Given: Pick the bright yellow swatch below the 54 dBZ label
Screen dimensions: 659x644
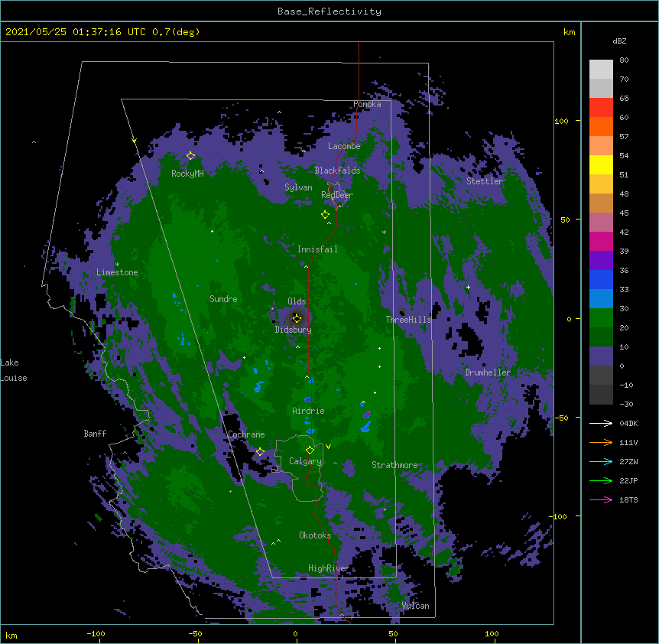Looking at the screenshot, I should point(601,164).
